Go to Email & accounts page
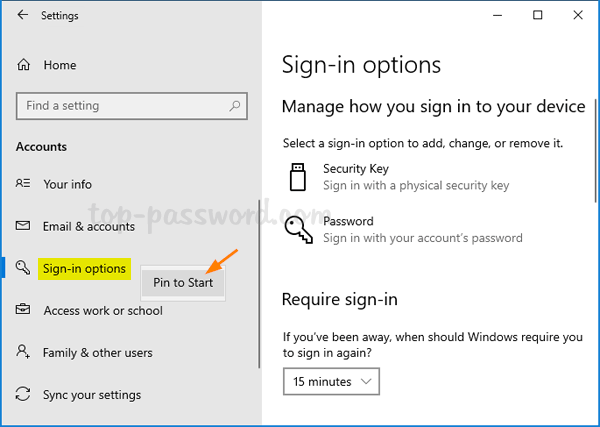Image resolution: width=600 pixels, height=427 pixels. pos(89,226)
